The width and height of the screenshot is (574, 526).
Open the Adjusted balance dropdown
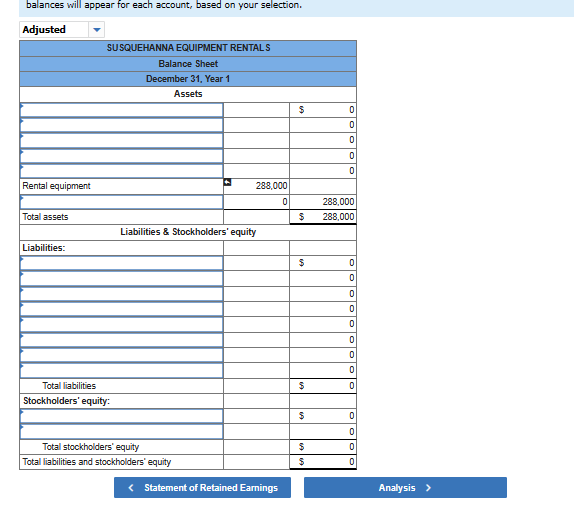tap(97, 30)
